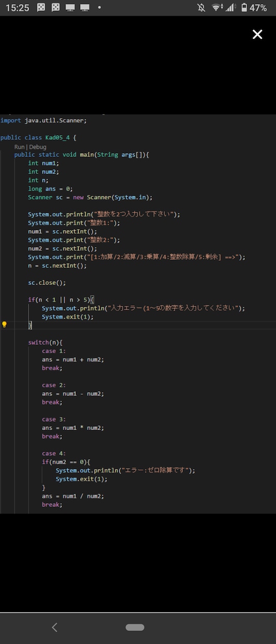Click the case 2: label
Image resolution: width=276 pixels, height=644 pixels.
pyautogui.click(x=54, y=385)
